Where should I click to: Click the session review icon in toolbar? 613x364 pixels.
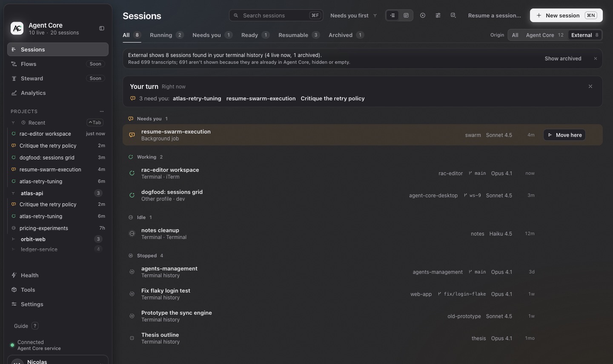pyautogui.click(x=453, y=15)
